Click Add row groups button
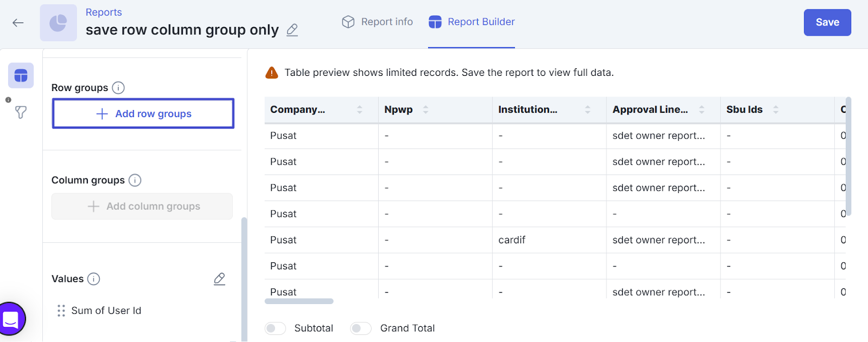Image resolution: width=868 pixels, height=342 pixels. click(x=143, y=114)
